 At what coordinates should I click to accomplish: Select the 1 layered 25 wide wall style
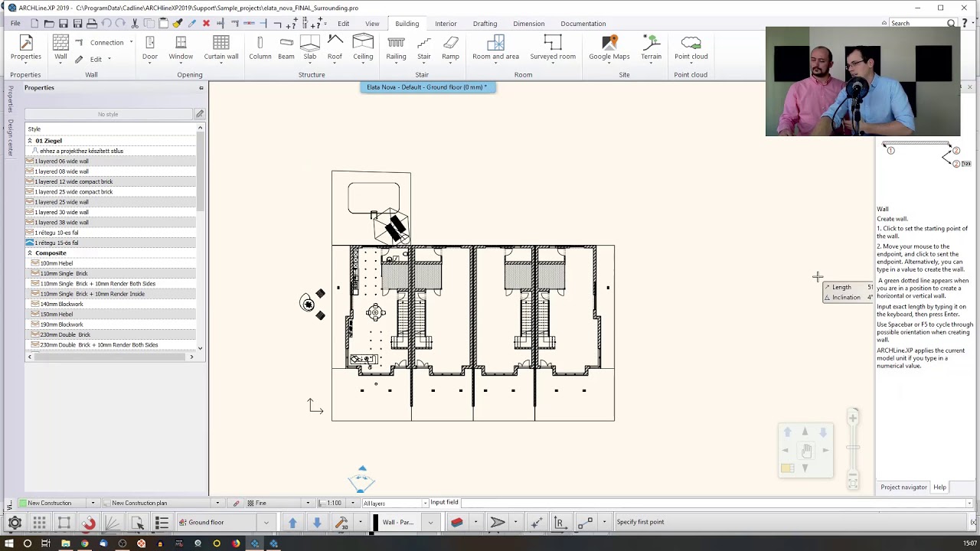[x=110, y=202]
